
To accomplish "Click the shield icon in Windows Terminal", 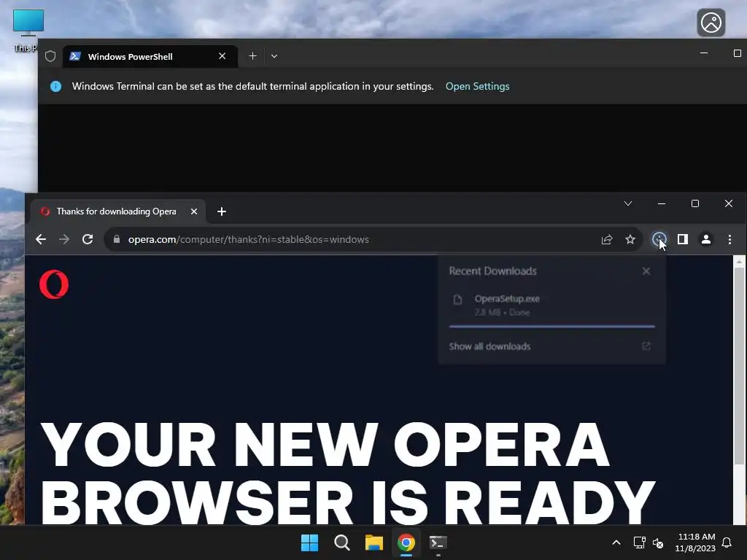I will [50, 57].
